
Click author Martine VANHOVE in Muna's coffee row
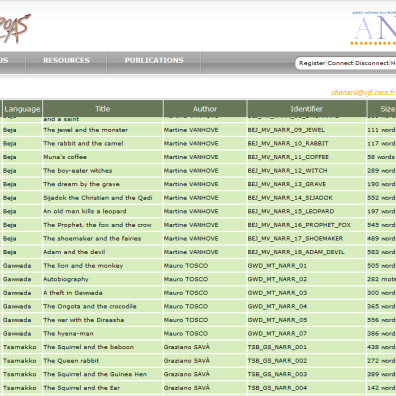(x=191, y=157)
